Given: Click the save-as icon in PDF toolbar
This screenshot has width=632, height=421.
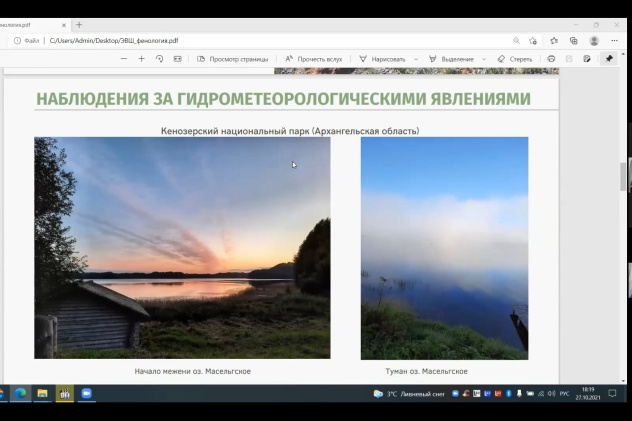Looking at the screenshot, I should coord(587,59).
